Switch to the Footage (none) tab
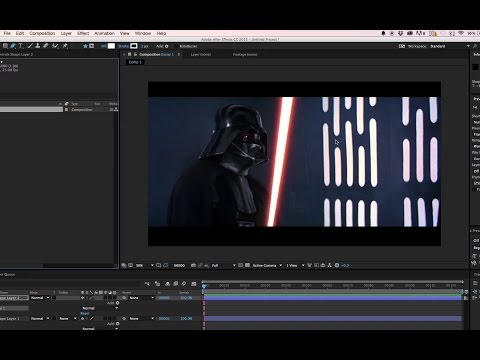Viewport: 480px width, 360px height. (245, 54)
